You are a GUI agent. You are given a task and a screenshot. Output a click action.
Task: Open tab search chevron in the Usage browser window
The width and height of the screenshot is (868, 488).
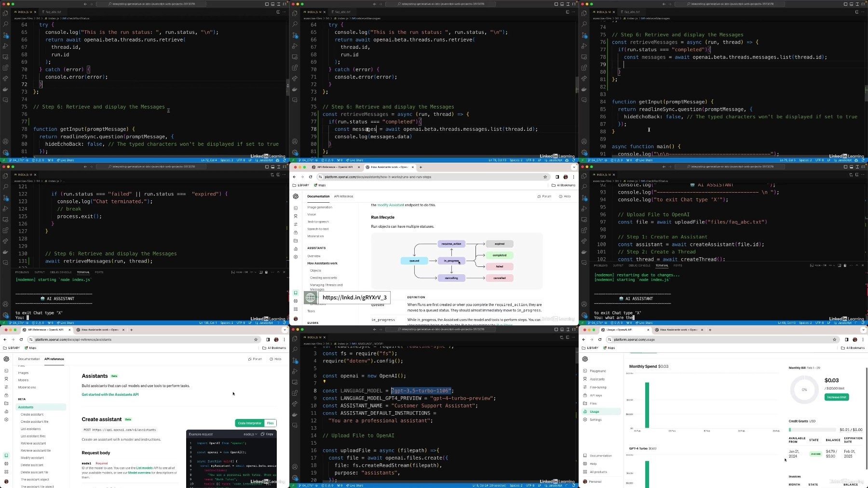point(863,330)
